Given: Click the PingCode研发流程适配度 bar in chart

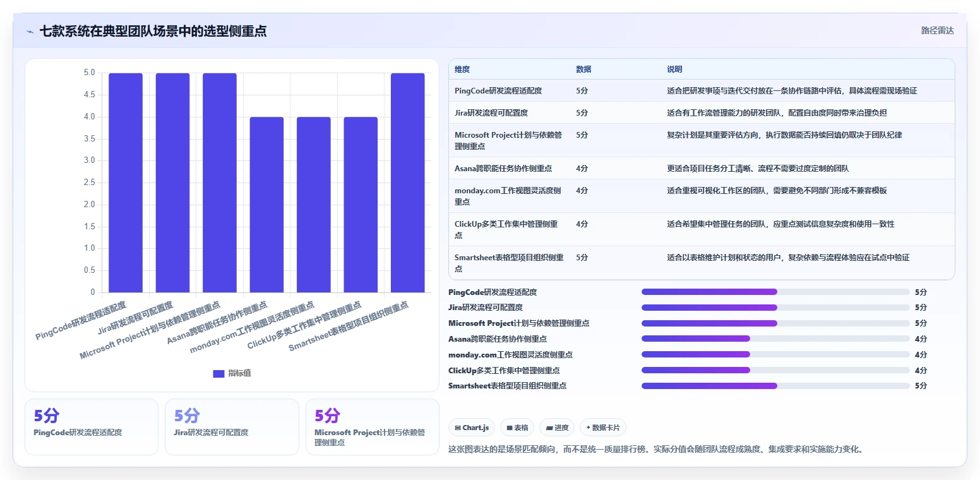Looking at the screenshot, I should [x=126, y=183].
